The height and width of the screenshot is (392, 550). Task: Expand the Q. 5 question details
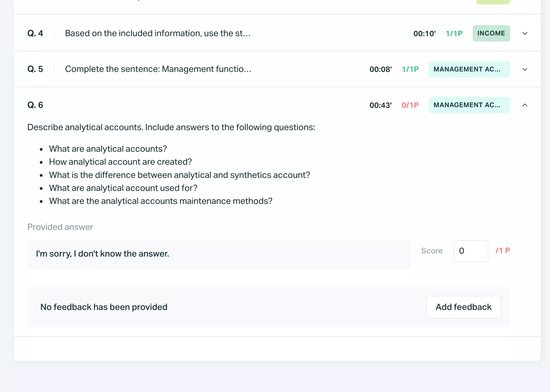pos(524,69)
